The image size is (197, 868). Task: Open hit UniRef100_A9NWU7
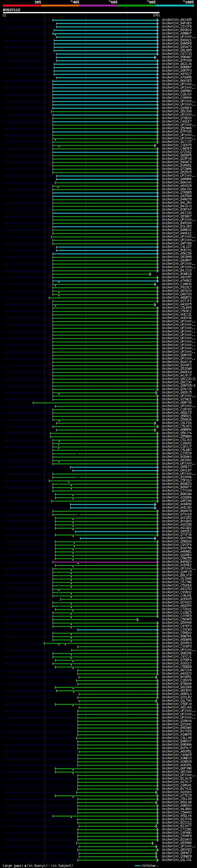tap(177, 33)
